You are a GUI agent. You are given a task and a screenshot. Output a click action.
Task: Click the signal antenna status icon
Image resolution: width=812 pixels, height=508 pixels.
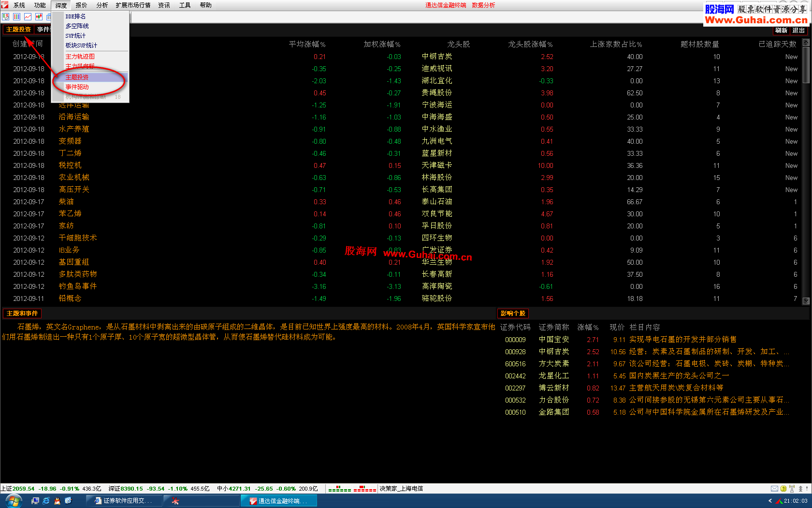[792, 489]
